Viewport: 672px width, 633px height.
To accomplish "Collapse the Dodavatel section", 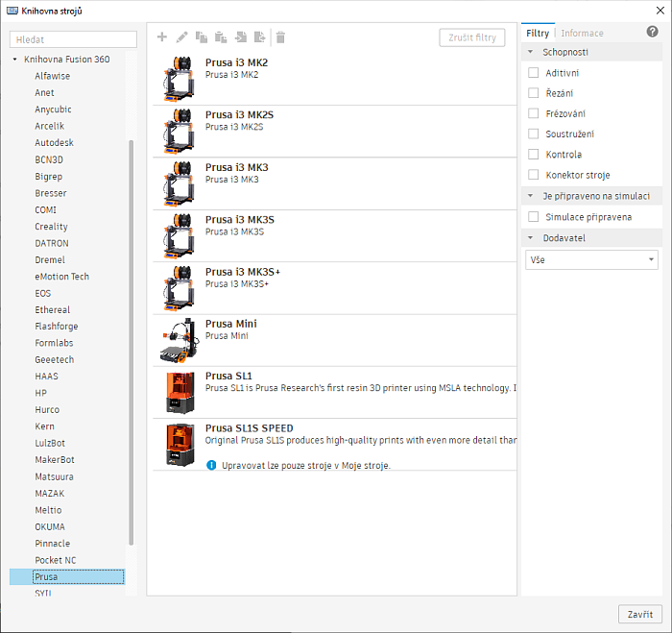I will click(x=531, y=238).
